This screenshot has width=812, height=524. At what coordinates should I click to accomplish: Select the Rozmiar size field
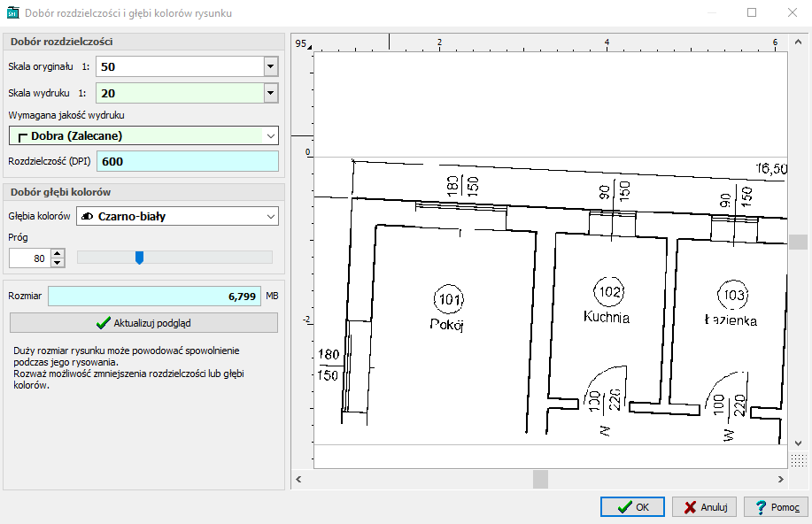(x=154, y=297)
